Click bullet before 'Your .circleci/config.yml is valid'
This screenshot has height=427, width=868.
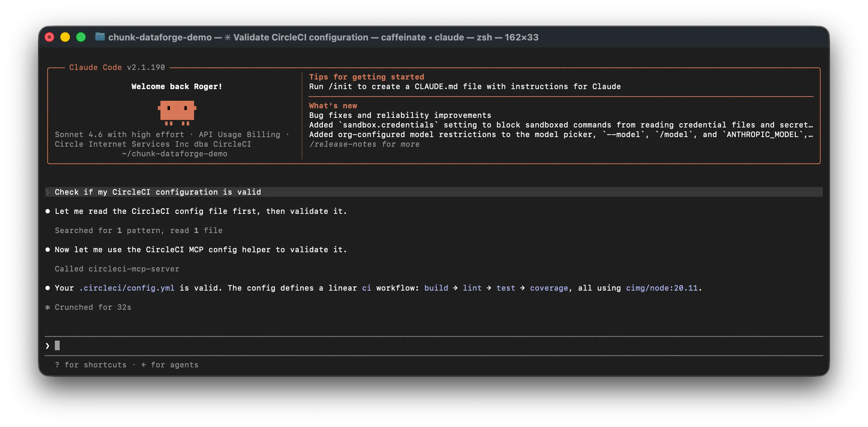pyautogui.click(x=48, y=288)
